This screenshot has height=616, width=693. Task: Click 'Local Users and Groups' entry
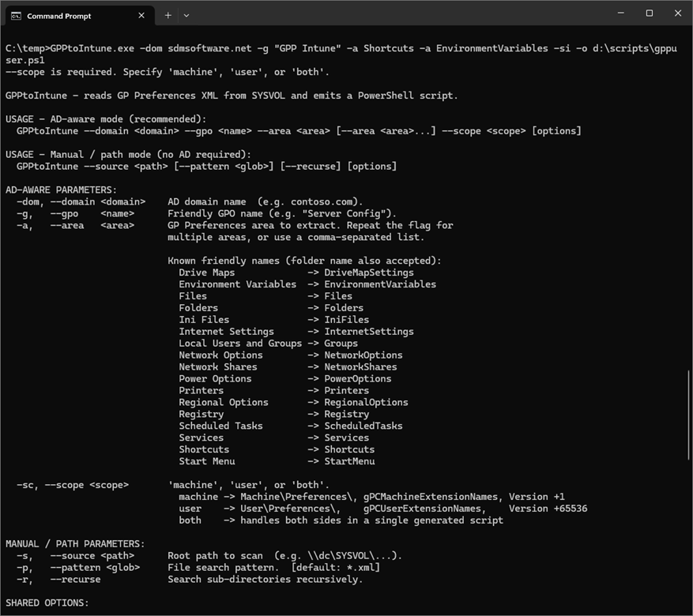coord(240,344)
